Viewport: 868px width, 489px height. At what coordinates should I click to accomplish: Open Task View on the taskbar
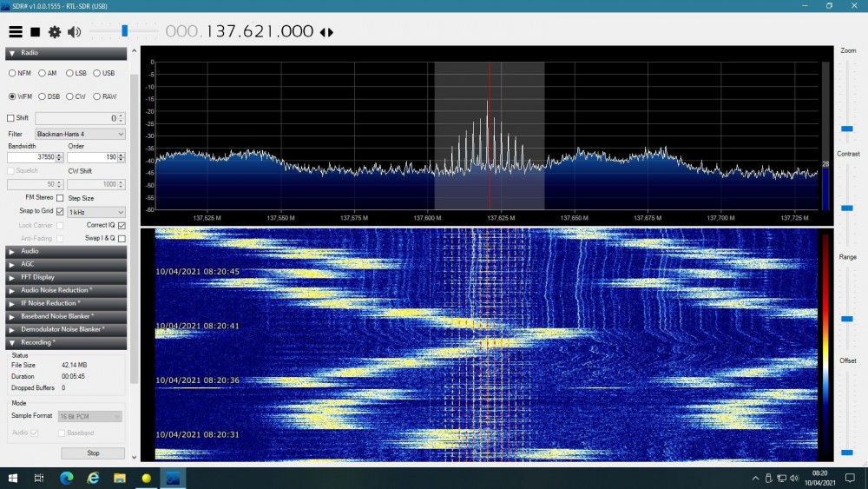(x=39, y=478)
